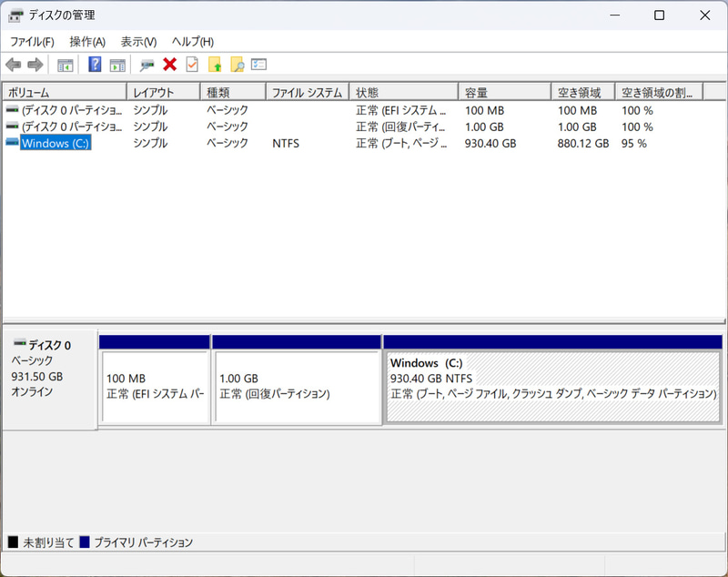Toggle the action pane toolbar icon
Screen dimensions: 728x577
click(x=117, y=65)
